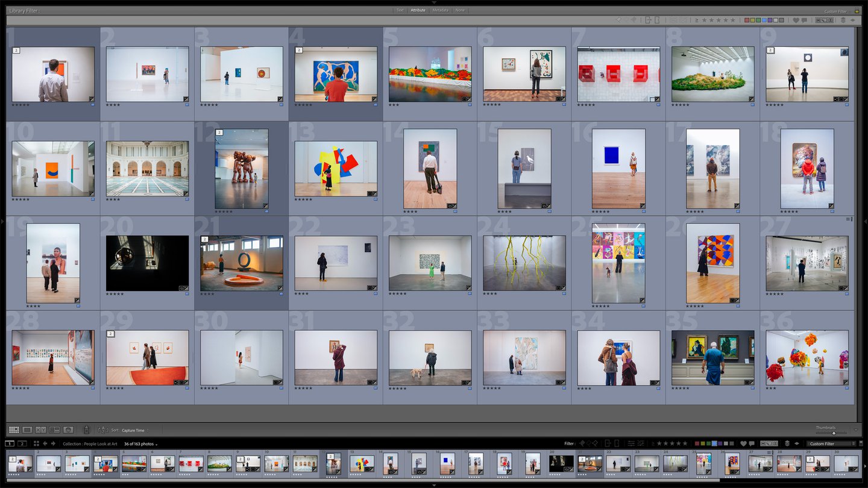Select the Text filter tab
This screenshot has width=868, height=488.
tap(400, 10)
